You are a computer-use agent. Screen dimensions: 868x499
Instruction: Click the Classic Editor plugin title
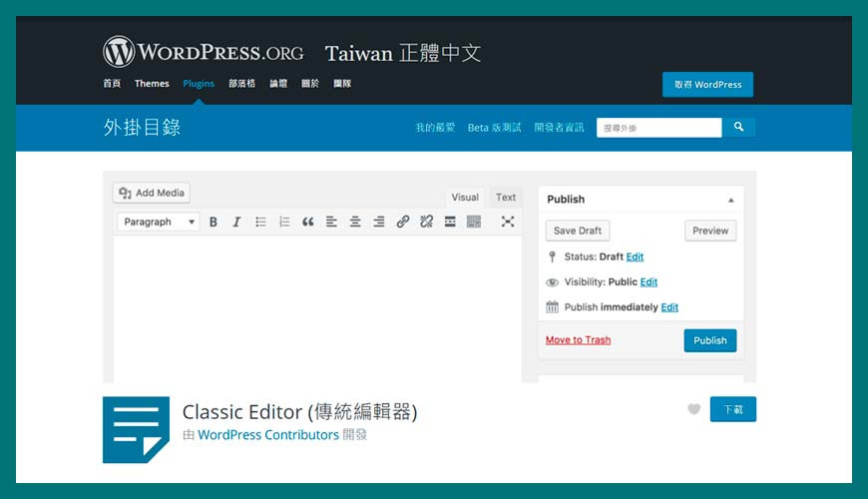pos(299,412)
